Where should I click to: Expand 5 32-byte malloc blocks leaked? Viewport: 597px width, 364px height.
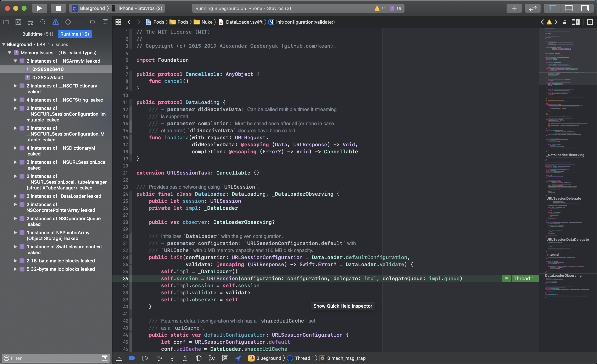point(15,269)
